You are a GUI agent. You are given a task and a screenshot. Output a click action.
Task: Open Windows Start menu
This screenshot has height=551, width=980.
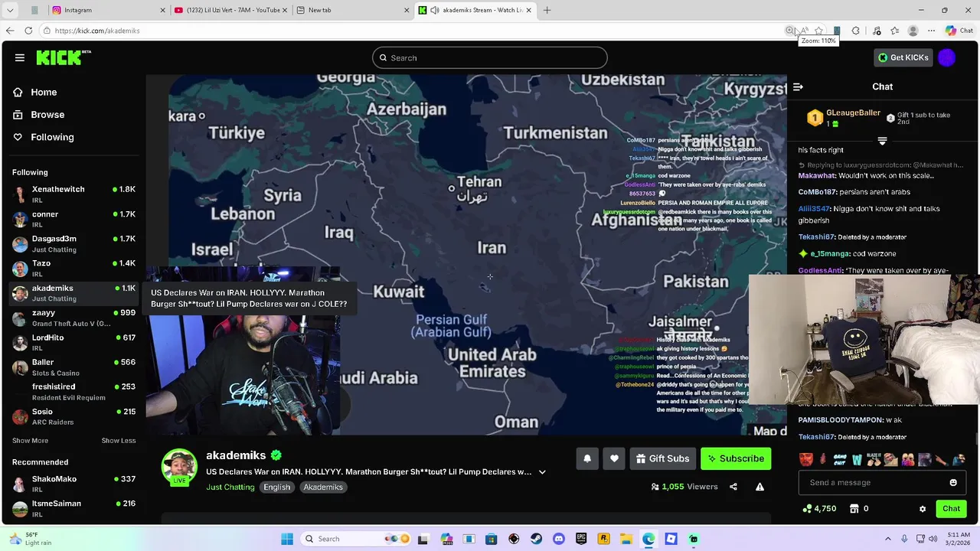[287, 539]
